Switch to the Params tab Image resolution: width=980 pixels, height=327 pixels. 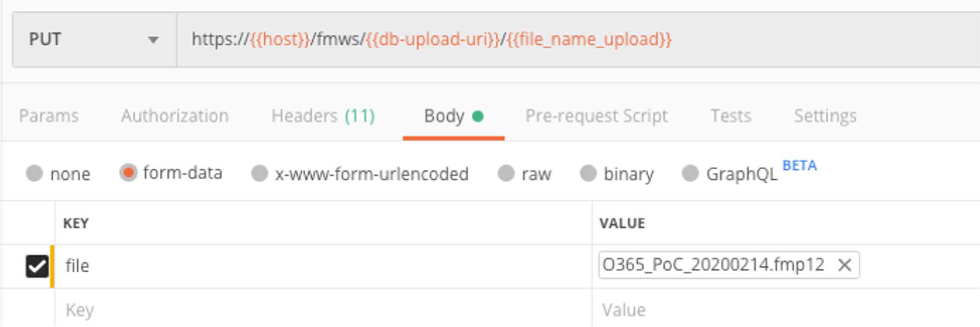(x=49, y=116)
